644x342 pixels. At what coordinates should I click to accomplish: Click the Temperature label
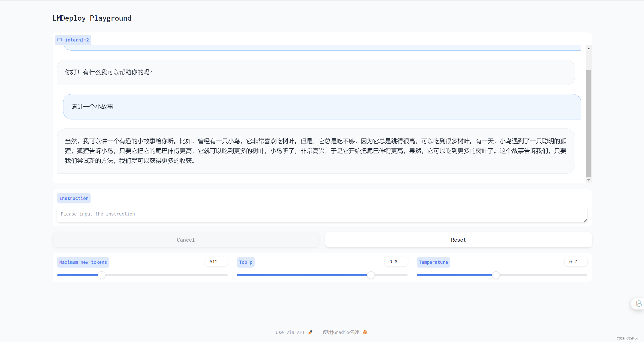click(433, 262)
